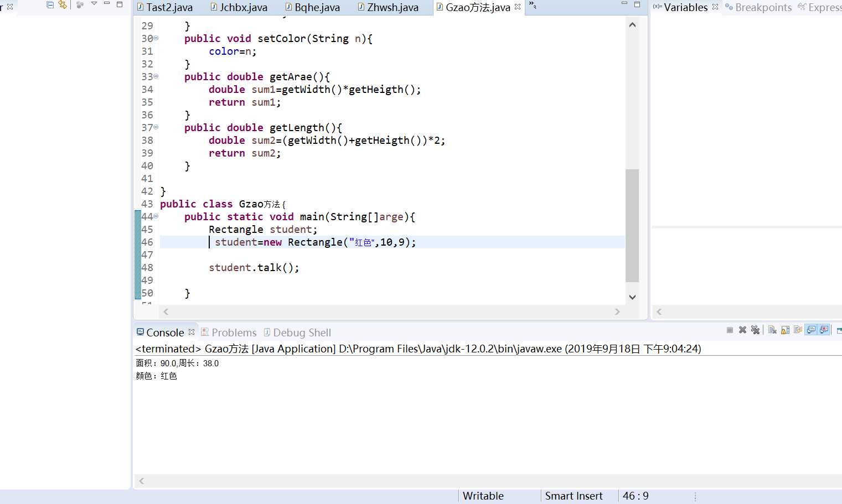Close the Variables view tab

coord(715,7)
